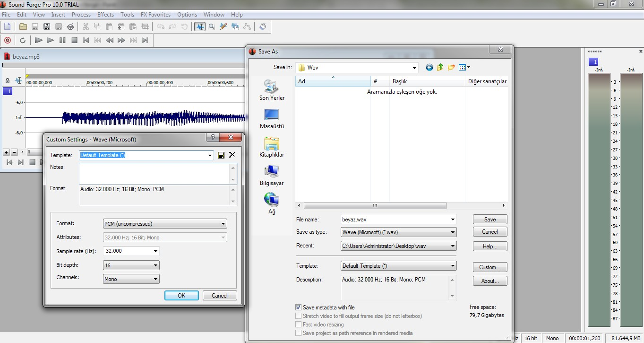Screen dimensions: 644x343
Task: Open the Format PCM (uncompressed) dropdown
Action: click(223, 224)
